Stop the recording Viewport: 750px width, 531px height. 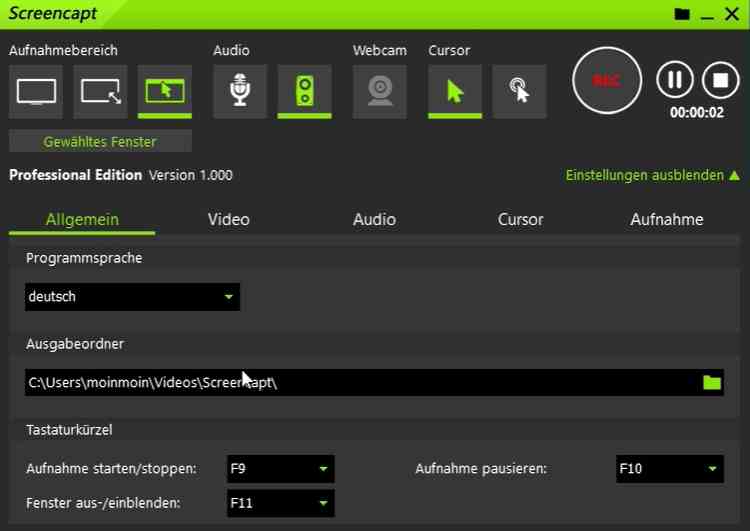(x=720, y=80)
